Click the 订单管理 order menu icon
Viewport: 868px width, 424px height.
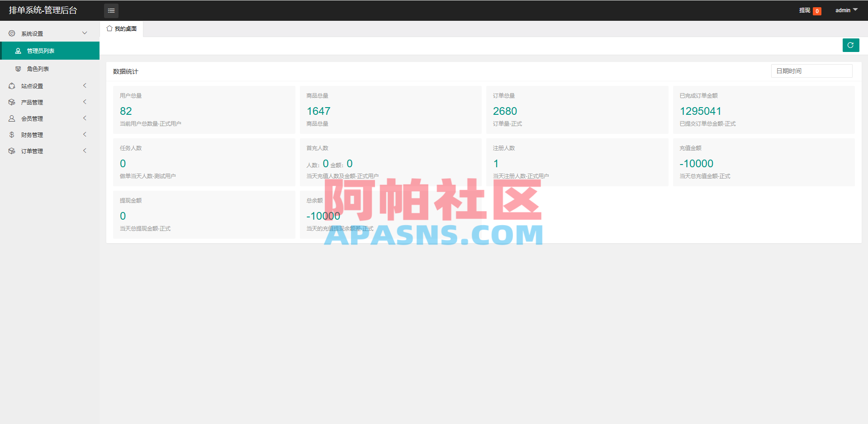(x=12, y=151)
